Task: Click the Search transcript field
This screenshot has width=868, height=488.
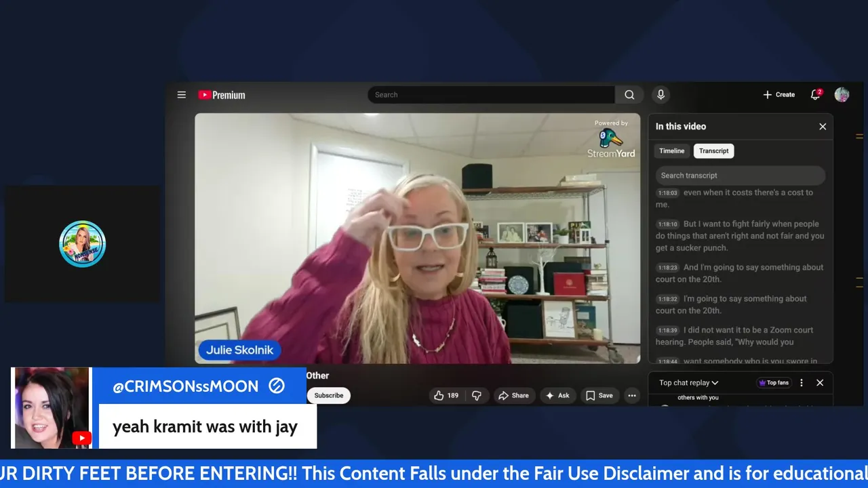Action: coord(741,176)
